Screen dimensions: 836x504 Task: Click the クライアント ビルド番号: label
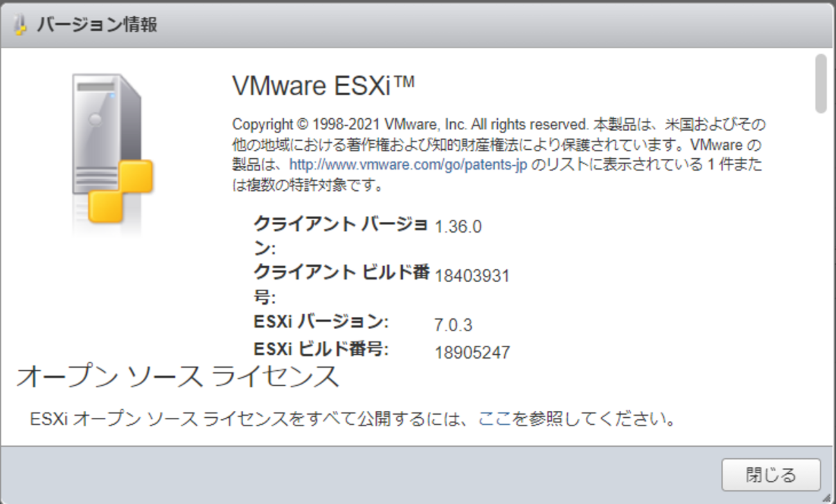coord(342,285)
